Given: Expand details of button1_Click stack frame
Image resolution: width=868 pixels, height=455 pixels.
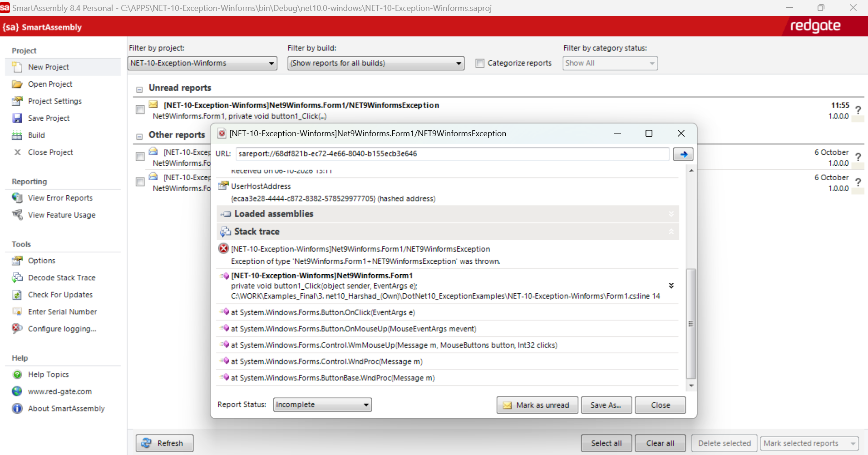Looking at the screenshot, I should (671, 286).
